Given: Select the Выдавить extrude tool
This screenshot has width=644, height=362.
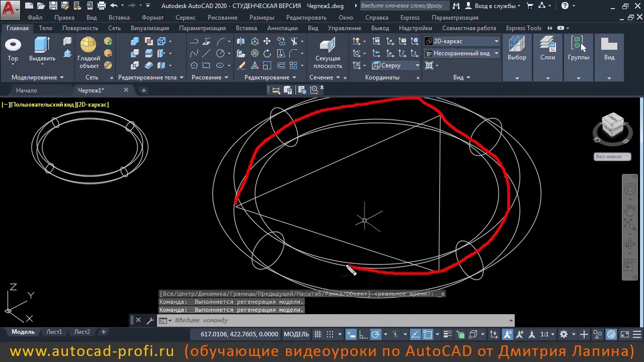Looking at the screenshot, I should pos(42,50).
